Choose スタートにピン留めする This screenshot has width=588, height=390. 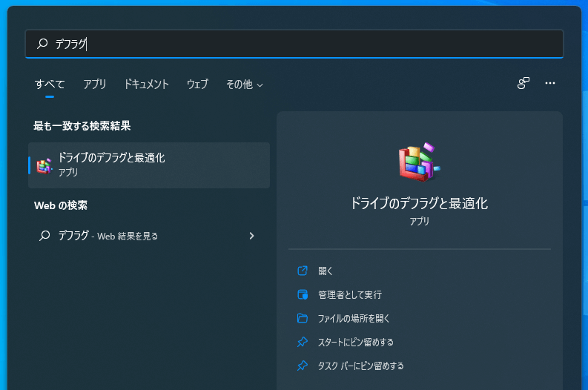355,342
